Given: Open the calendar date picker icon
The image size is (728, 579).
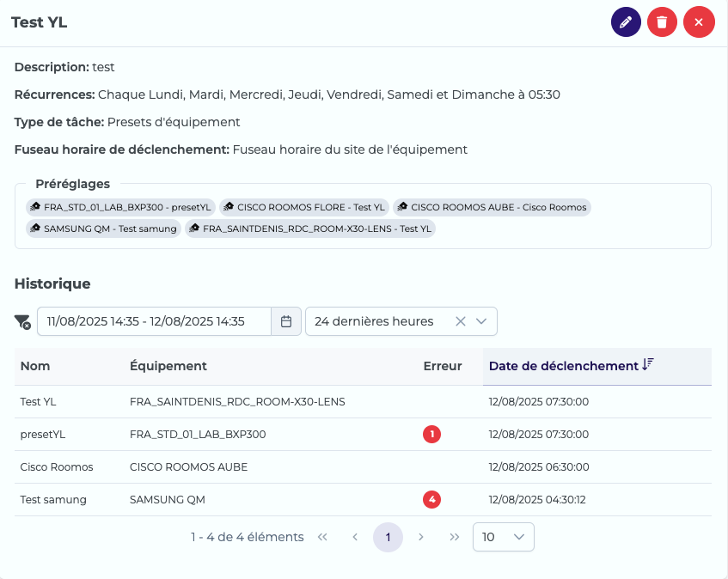Looking at the screenshot, I should [286, 321].
